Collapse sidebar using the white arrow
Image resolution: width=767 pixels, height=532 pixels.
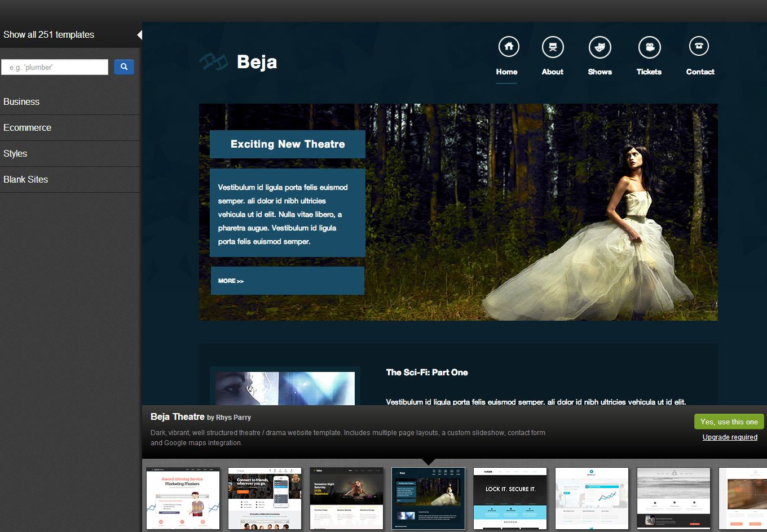139,35
